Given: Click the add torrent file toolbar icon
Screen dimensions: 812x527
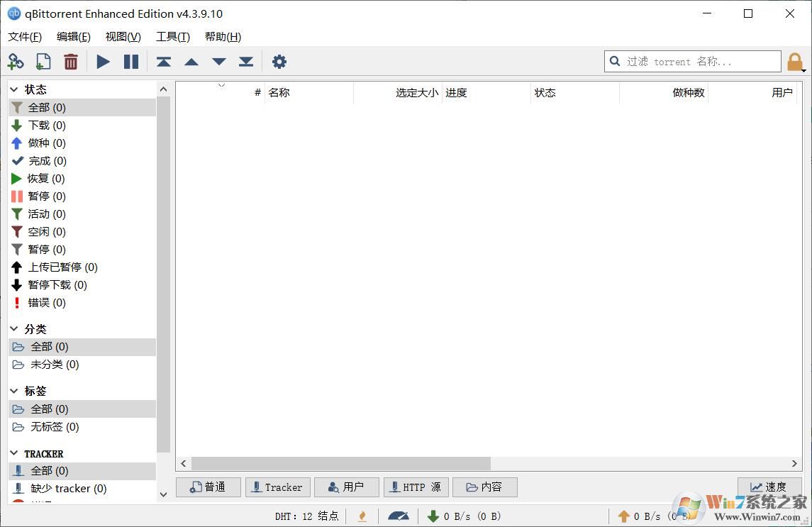Looking at the screenshot, I should [x=43, y=62].
